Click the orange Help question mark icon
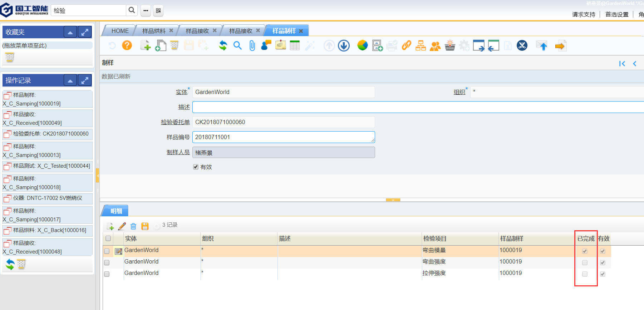 (127, 45)
